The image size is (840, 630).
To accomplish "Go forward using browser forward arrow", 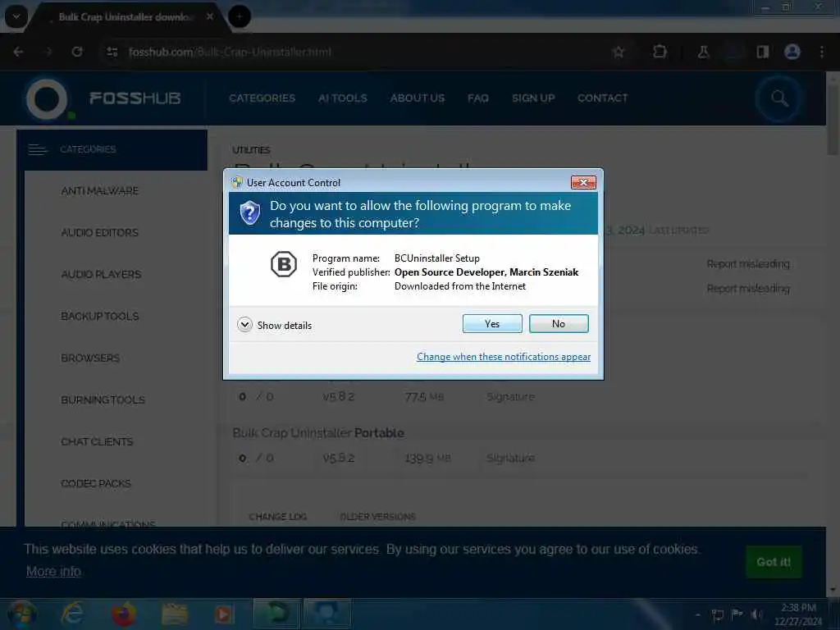I will click(48, 52).
